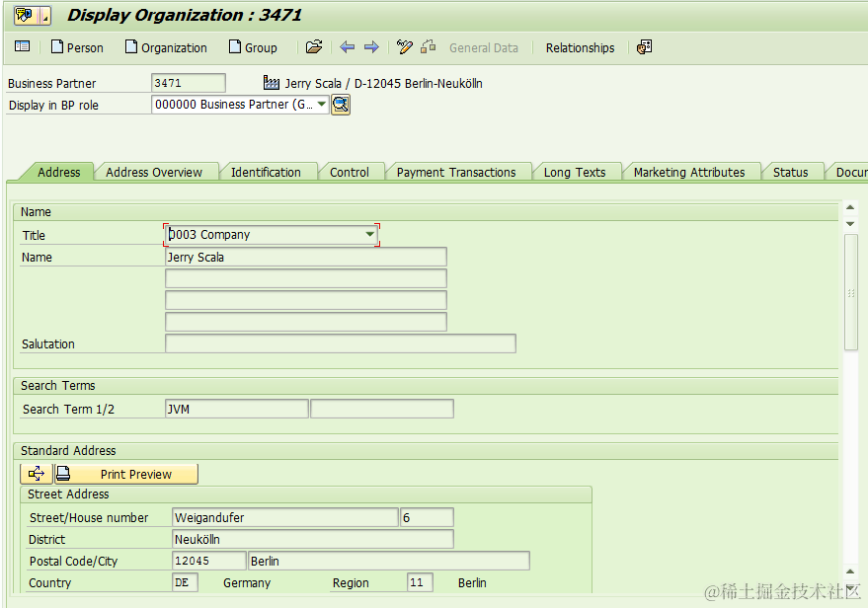Screen dimensions: 868x608
Task: Click the vertical scrollbar thumb of the tab area
Action: 851,292
